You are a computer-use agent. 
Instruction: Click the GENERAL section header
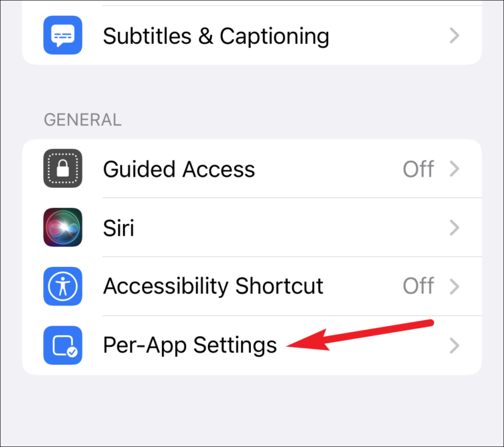[x=82, y=120]
